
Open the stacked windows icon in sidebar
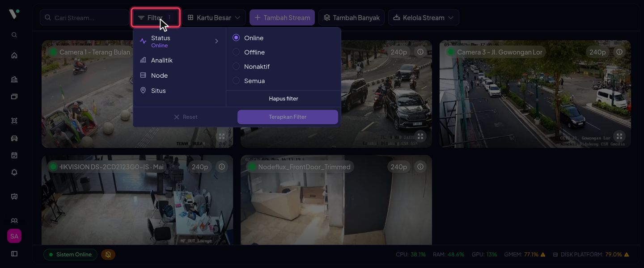14,96
